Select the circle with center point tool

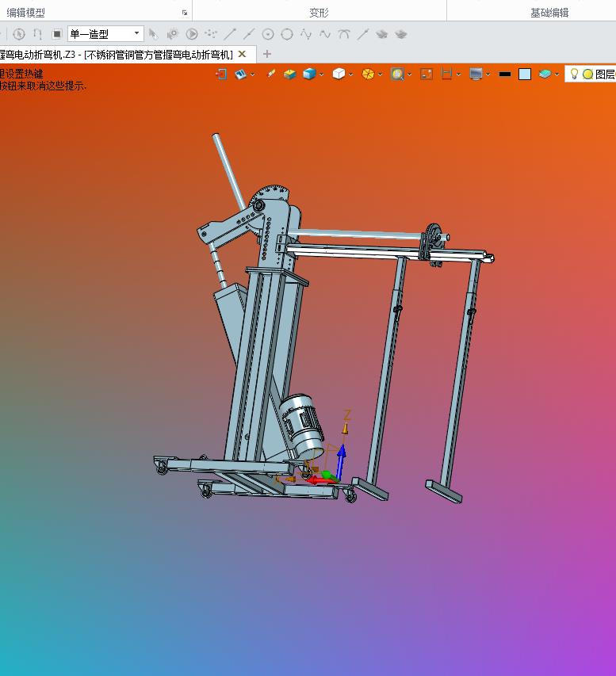point(268,34)
